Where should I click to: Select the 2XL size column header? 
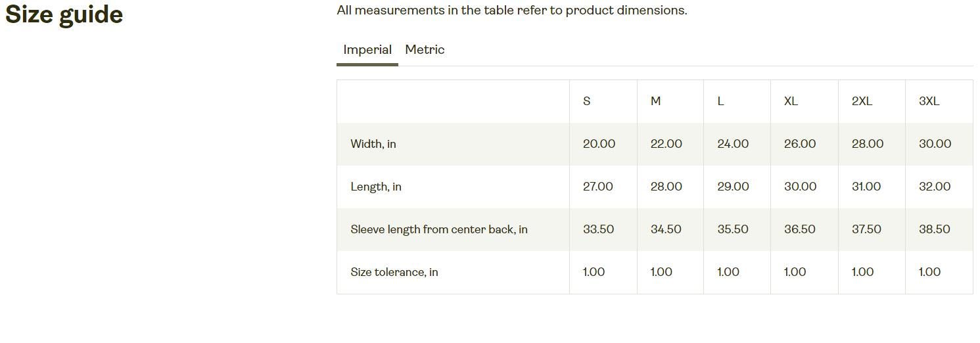coord(862,101)
